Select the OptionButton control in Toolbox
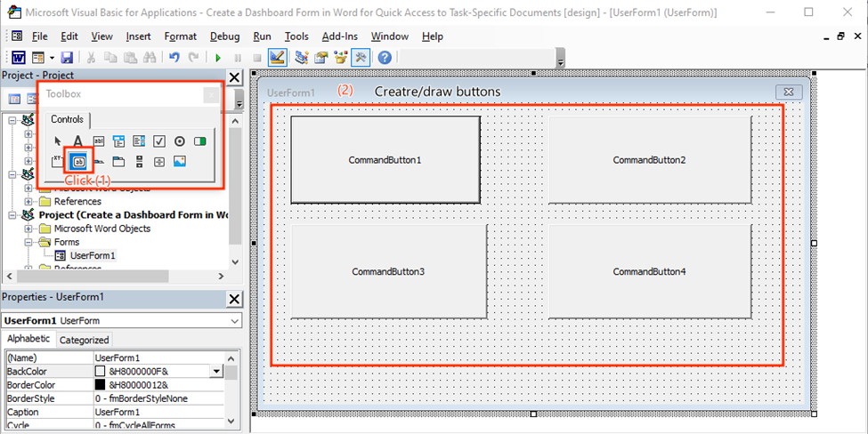The image size is (868, 434). 179,141
